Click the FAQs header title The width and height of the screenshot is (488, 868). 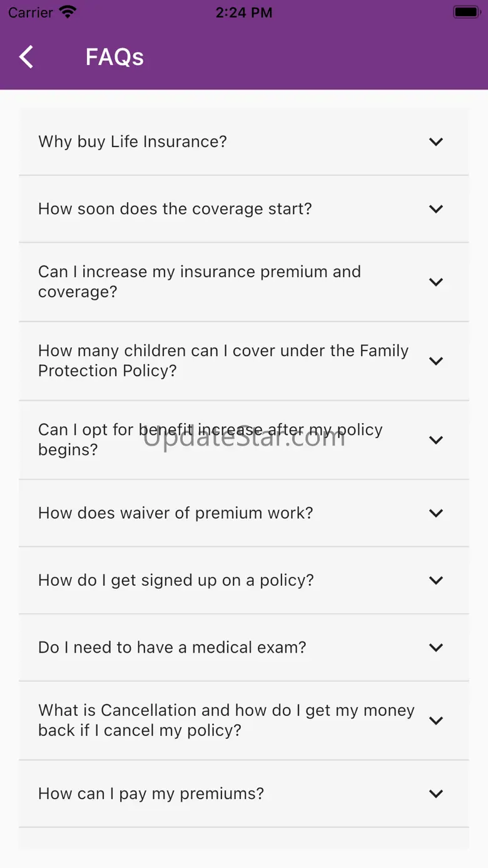click(114, 57)
